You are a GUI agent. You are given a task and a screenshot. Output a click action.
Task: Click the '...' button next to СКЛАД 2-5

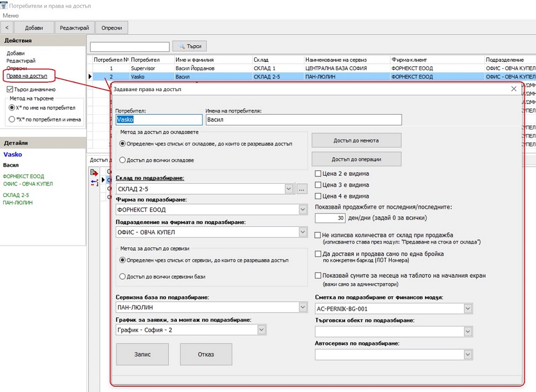click(301, 189)
